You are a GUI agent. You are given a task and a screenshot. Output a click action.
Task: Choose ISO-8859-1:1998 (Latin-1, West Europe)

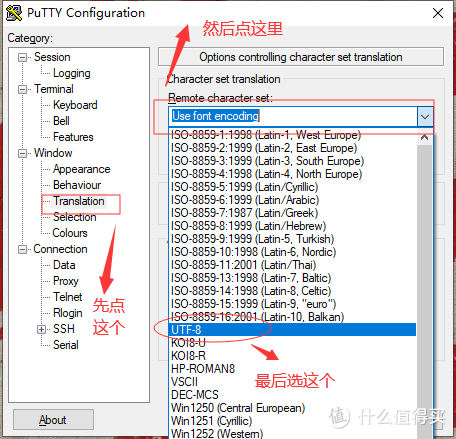pyautogui.click(x=293, y=135)
